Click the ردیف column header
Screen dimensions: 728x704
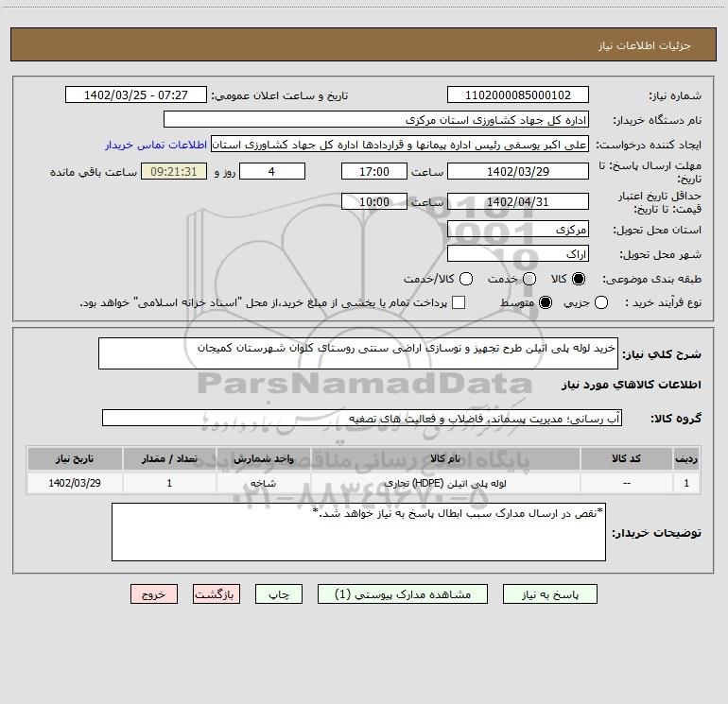click(686, 458)
